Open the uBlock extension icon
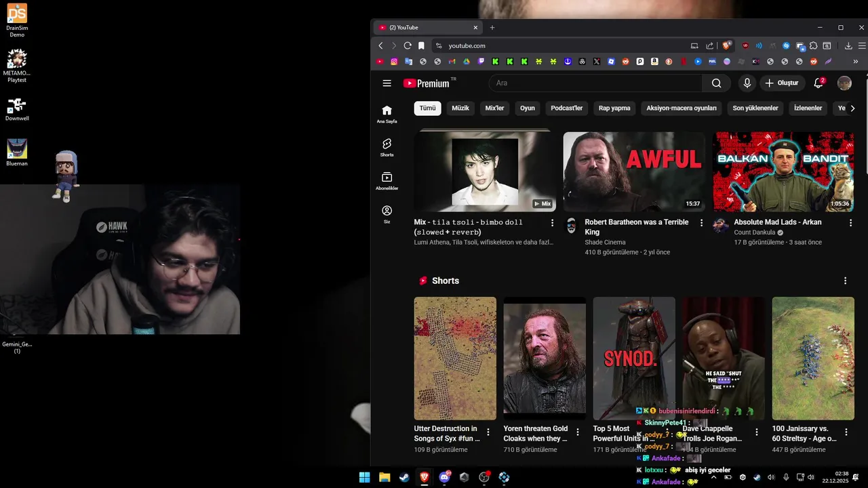 pyautogui.click(x=745, y=45)
